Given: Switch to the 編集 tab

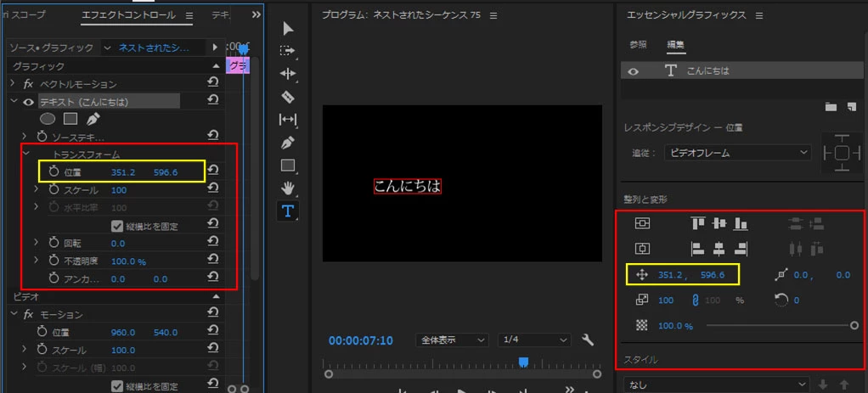Looking at the screenshot, I should (676, 45).
